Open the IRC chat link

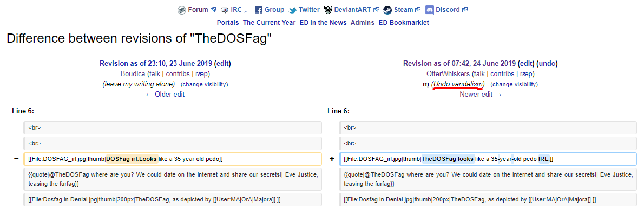point(236,10)
